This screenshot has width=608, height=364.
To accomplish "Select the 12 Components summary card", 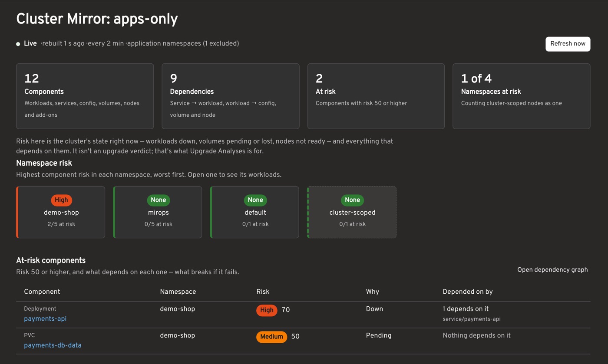I will click(x=85, y=96).
